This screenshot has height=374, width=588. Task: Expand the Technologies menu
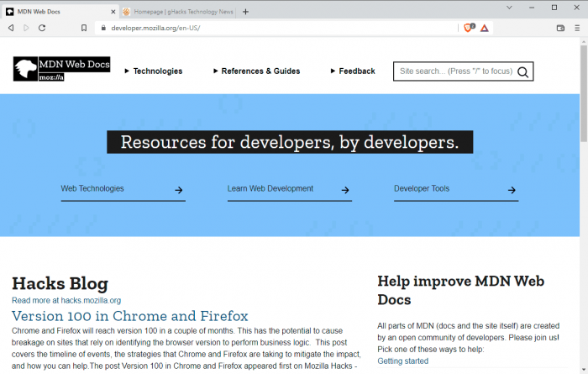click(154, 71)
